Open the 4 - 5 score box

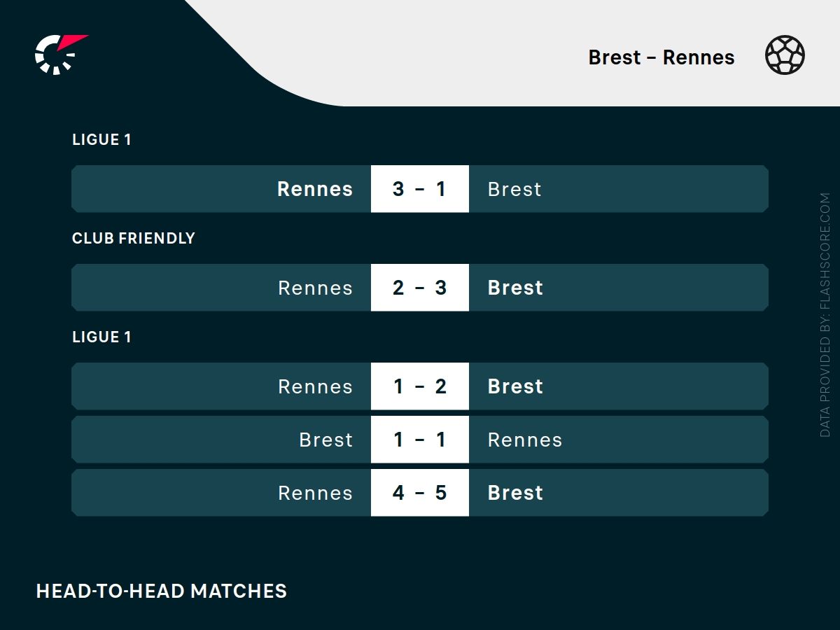click(x=419, y=493)
